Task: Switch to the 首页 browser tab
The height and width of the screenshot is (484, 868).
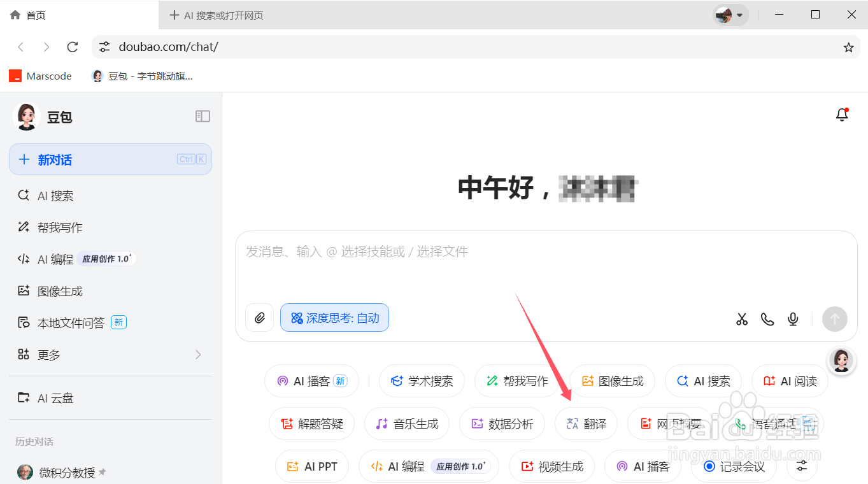Action: point(79,15)
